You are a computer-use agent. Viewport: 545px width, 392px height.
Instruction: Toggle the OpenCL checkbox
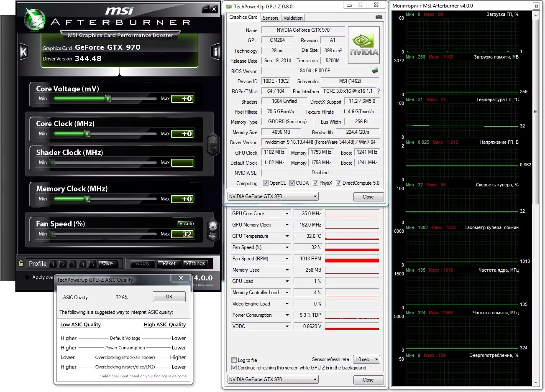point(266,183)
